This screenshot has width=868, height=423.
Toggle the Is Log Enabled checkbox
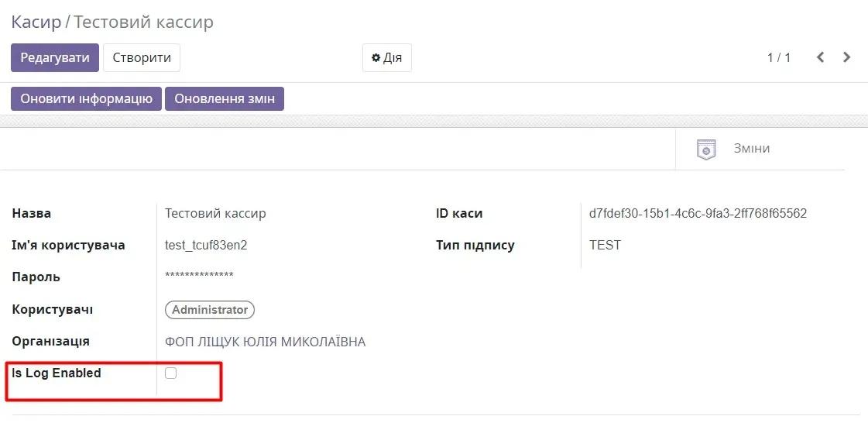(171, 373)
